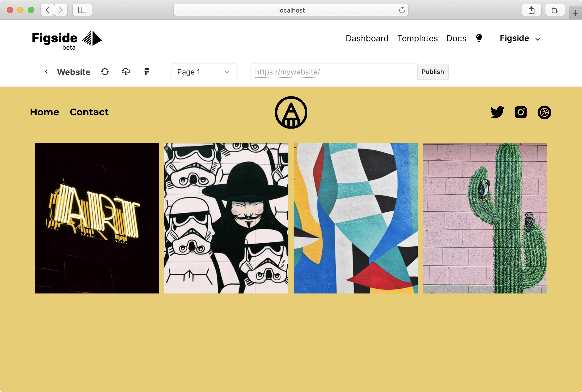Click the Contact link in preview
The image size is (582, 392).
tap(89, 112)
